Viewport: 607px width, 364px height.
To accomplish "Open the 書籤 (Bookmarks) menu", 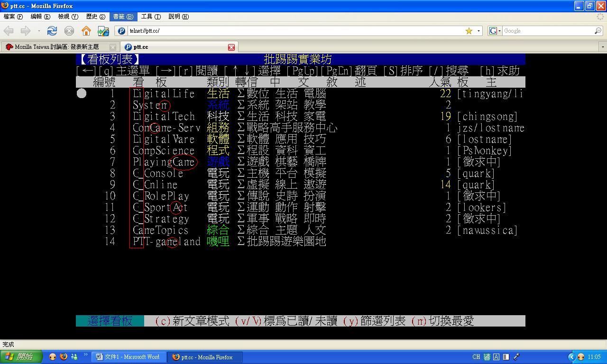I will (123, 17).
